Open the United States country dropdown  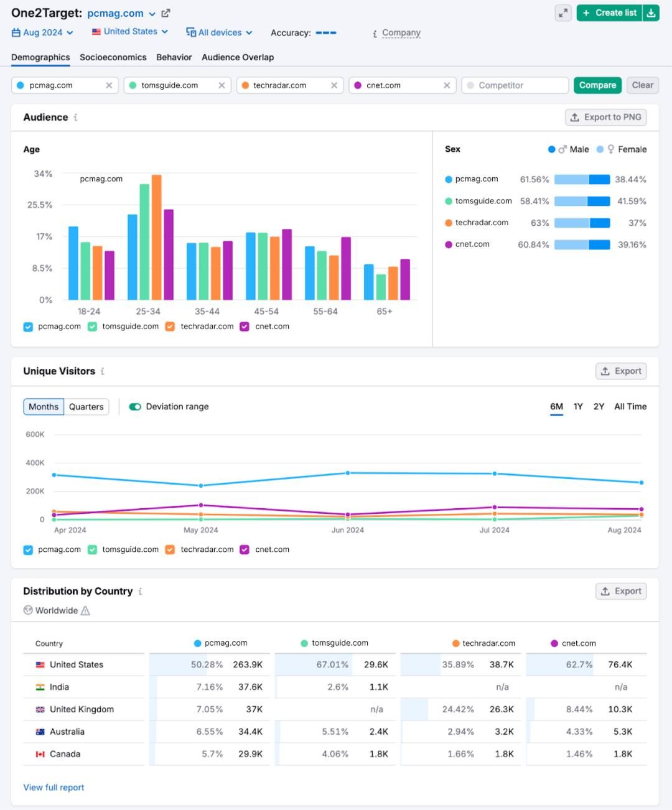click(130, 31)
